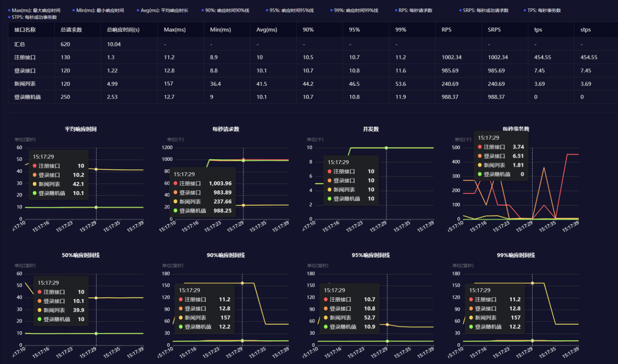Select the 登录随机值 row name in table

click(27, 97)
